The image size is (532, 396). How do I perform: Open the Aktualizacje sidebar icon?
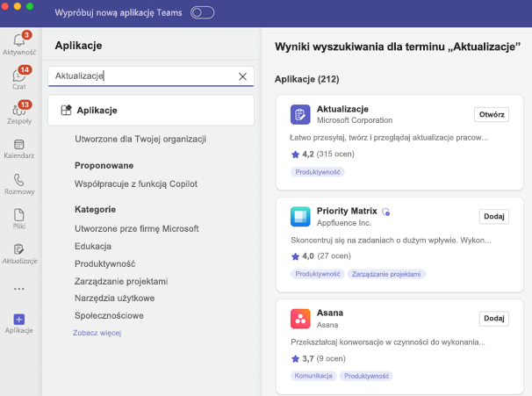click(x=18, y=249)
